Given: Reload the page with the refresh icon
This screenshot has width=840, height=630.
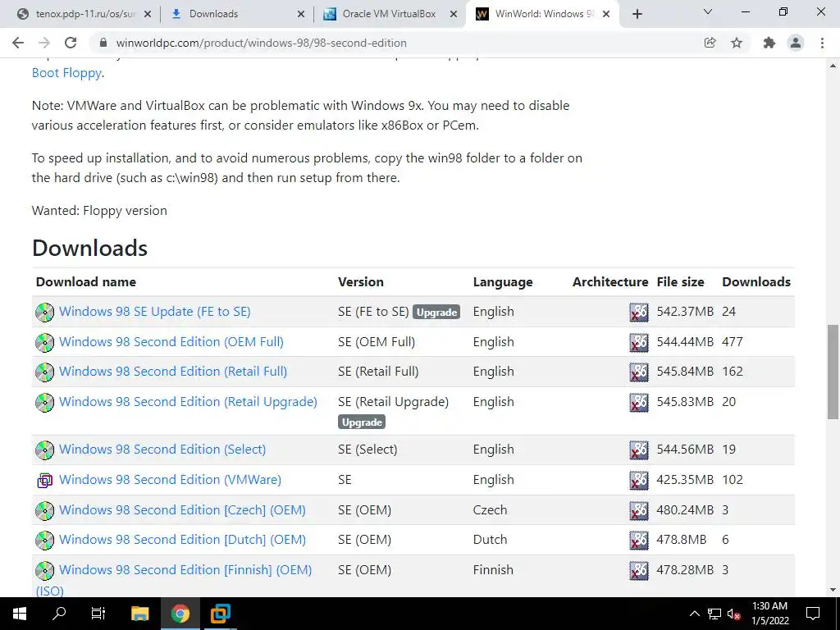Looking at the screenshot, I should (71, 43).
